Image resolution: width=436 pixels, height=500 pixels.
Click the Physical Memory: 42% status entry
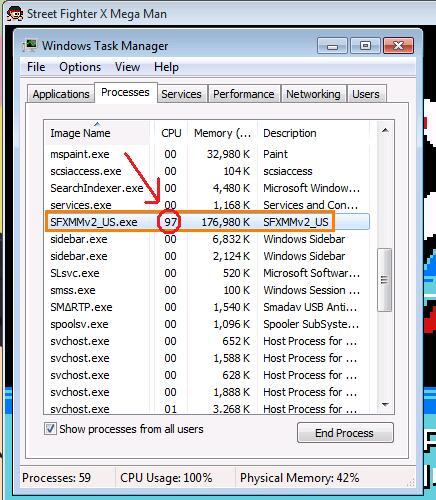point(299,478)
